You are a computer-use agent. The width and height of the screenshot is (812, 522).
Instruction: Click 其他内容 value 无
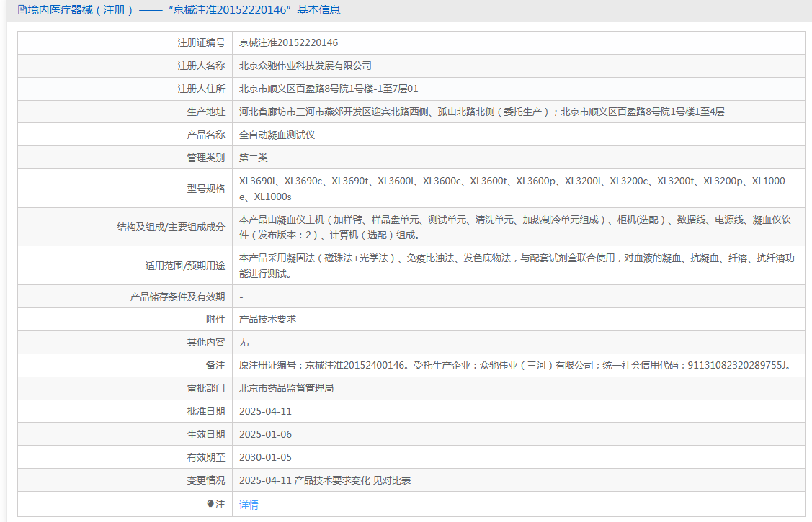[244, 342]
